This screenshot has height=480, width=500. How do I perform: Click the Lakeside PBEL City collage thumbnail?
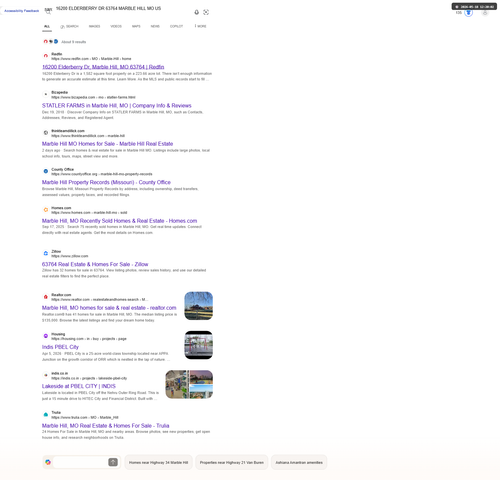[189, 384]
